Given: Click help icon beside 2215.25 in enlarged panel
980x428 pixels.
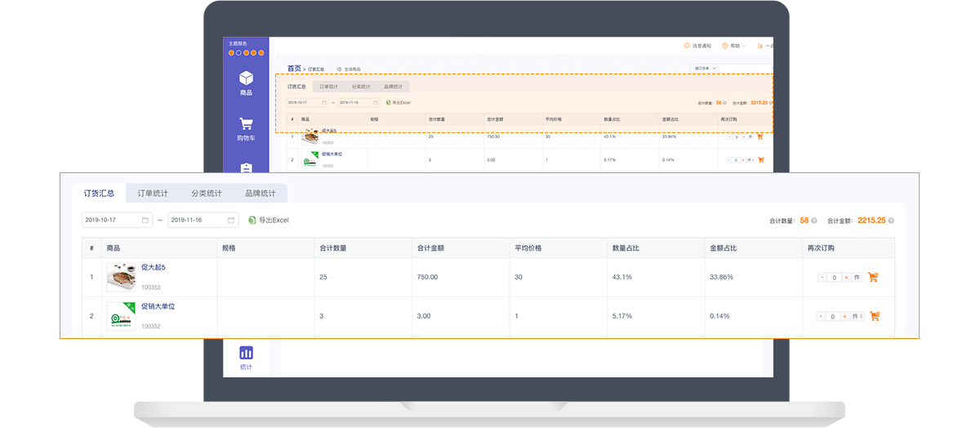Looking at the screenshot, I should (891, 221).
